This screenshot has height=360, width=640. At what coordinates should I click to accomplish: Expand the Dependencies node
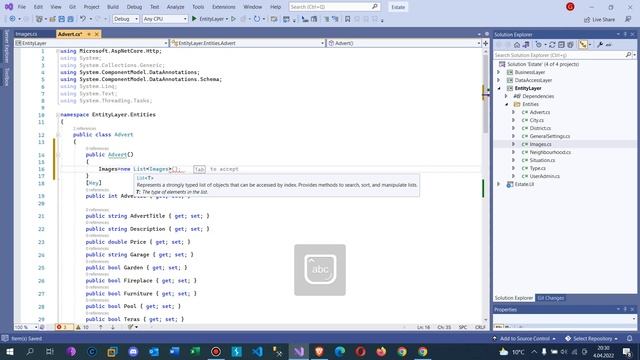506,96
